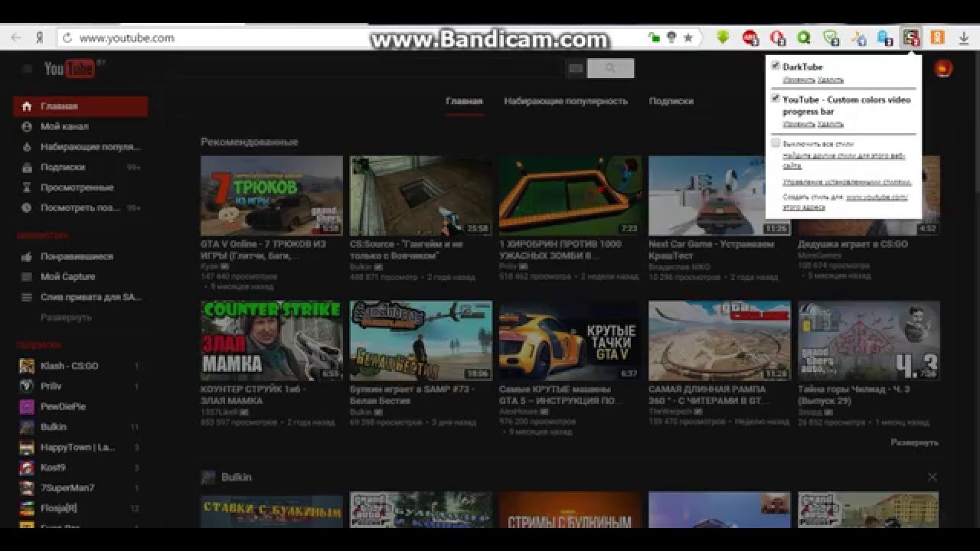Open 'САМАЯ ДЛИННАЯ РАМПА 360' thumbnail

click(x=720, y=341)
